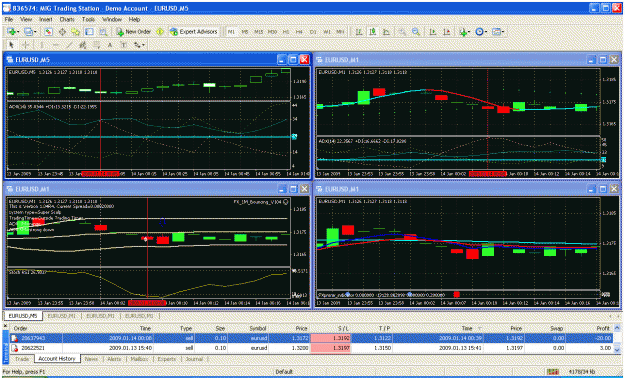This screenshot has width=625, height=378.
Task: Open the Periods clock icon
Action: click(x=479, y=32)
